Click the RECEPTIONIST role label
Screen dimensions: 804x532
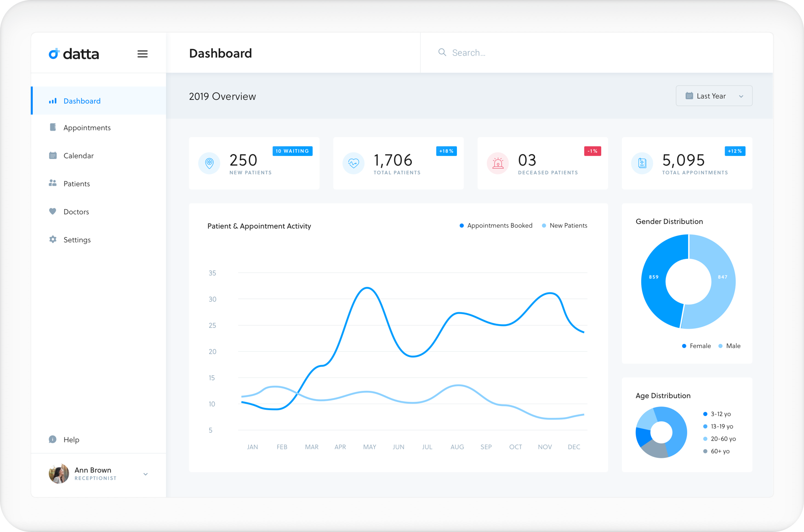click(x=96, y=478)
